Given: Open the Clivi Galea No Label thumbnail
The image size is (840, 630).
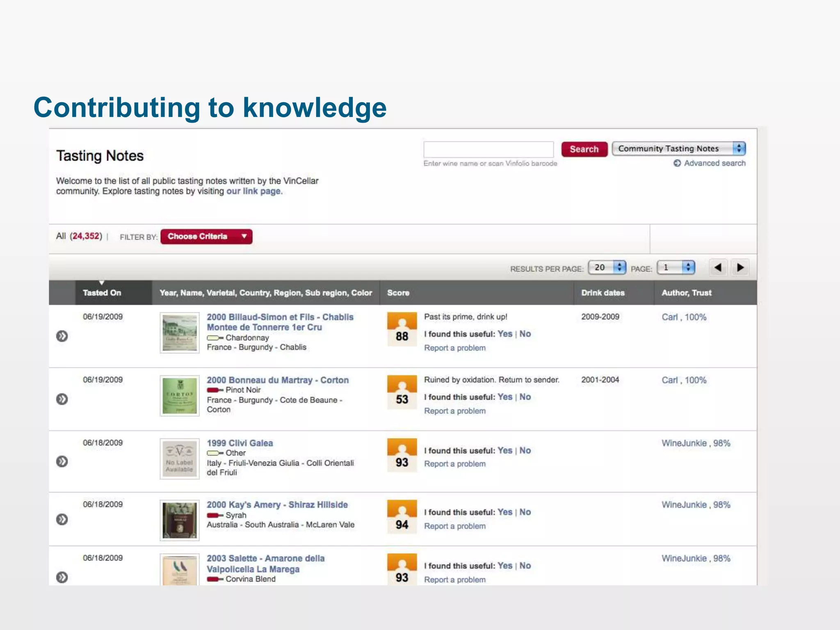Looking at the screenshot, I should 180,459.
